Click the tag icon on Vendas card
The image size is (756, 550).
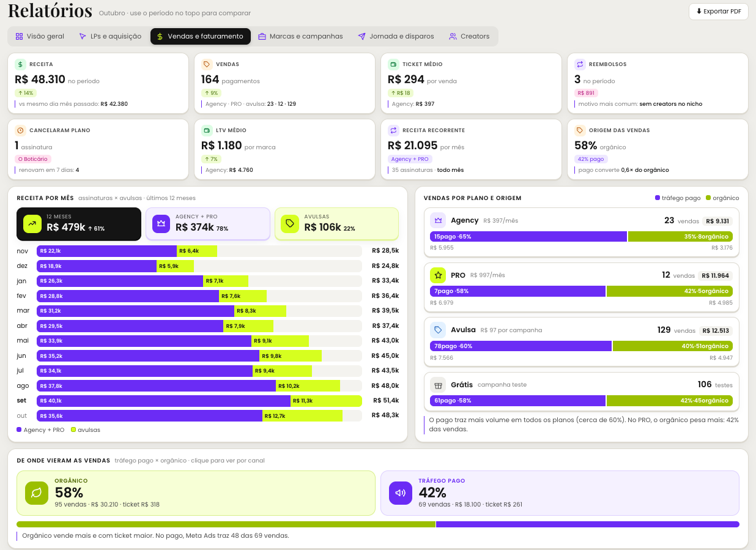click(207, 64)
